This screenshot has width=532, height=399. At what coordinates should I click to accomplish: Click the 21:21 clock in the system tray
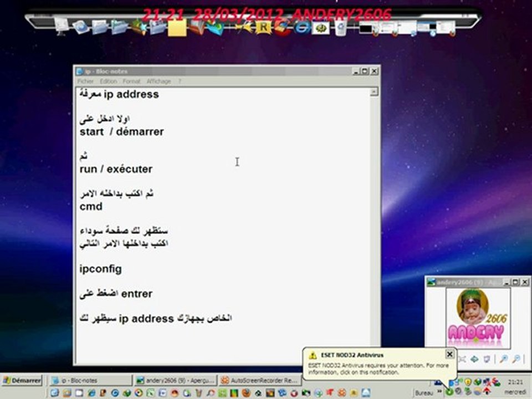515,382
